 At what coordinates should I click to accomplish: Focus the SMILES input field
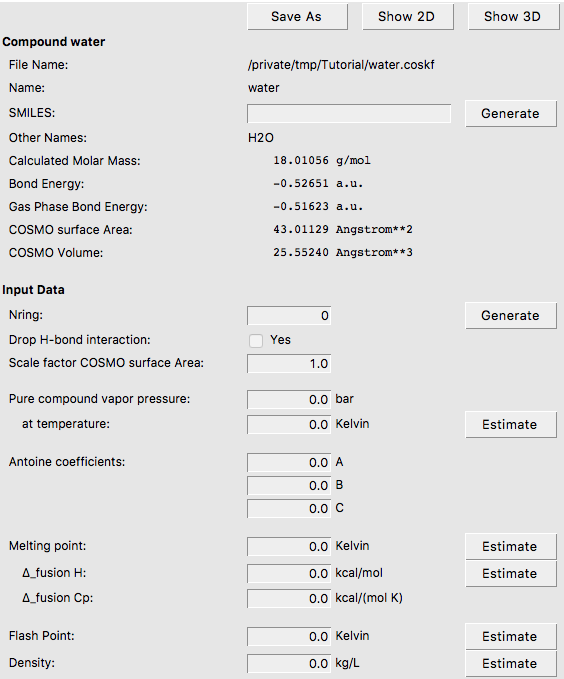click(349, 113)
